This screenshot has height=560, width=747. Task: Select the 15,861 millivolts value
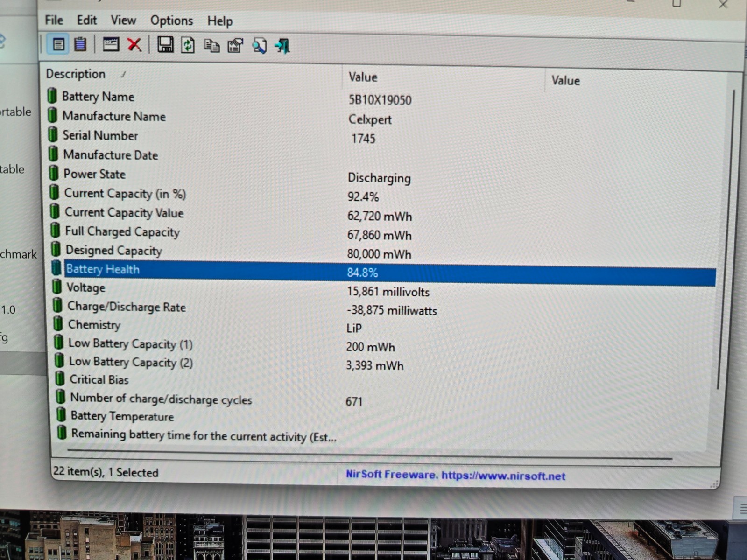(388, 292)
